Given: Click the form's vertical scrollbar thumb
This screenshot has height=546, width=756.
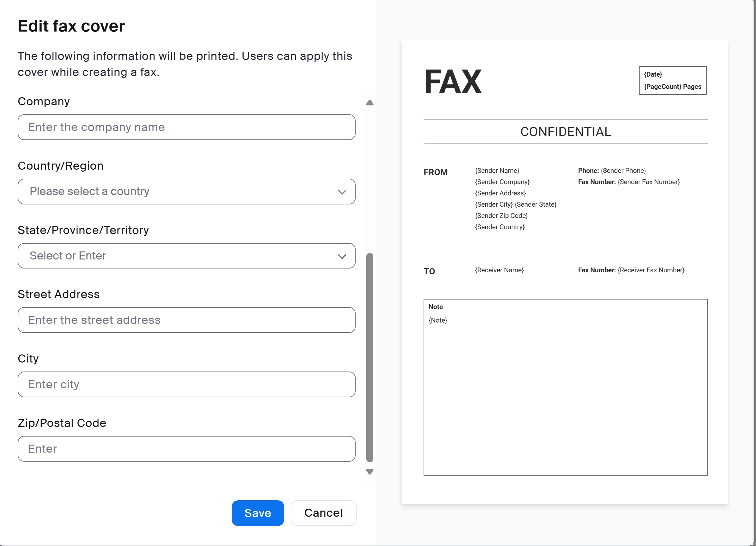Looking at the screenshot, I should (x=370, y=357).
